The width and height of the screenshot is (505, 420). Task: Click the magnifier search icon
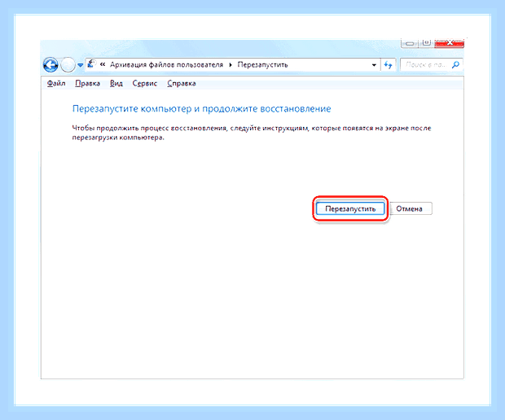click(456, 65)
